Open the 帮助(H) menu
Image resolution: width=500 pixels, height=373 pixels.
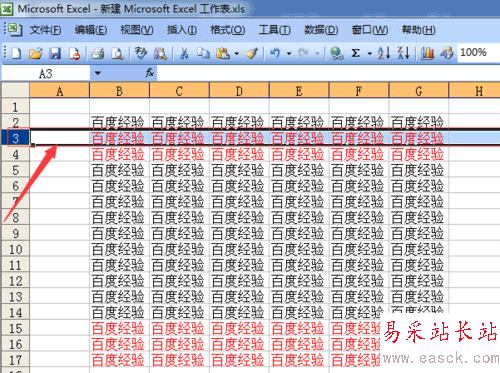[418, 30]
